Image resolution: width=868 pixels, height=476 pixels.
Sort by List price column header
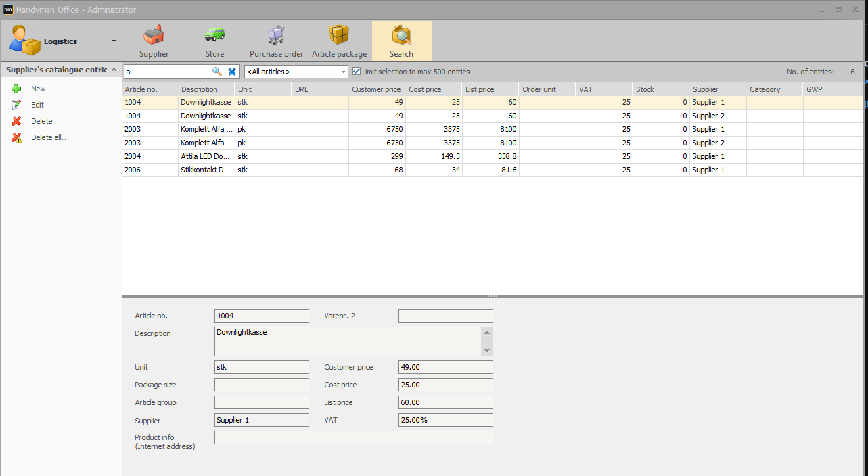pos(490,89)
